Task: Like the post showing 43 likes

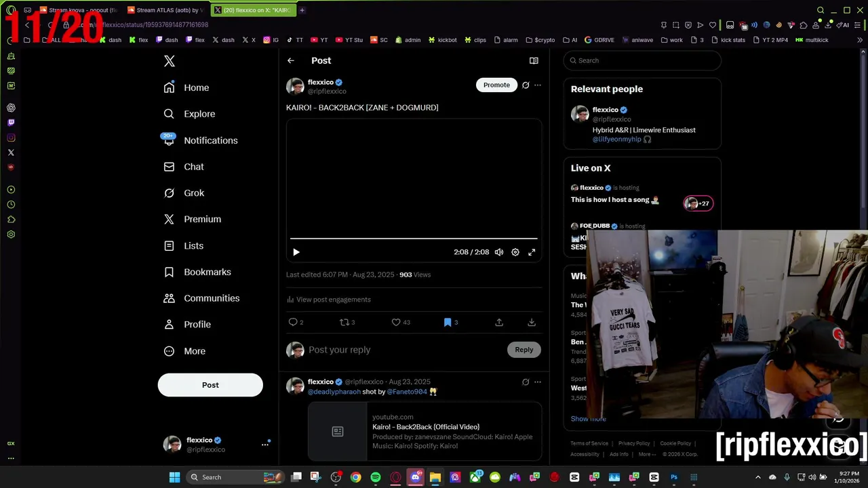Action: pyautogui.click(x=396, y=322)
